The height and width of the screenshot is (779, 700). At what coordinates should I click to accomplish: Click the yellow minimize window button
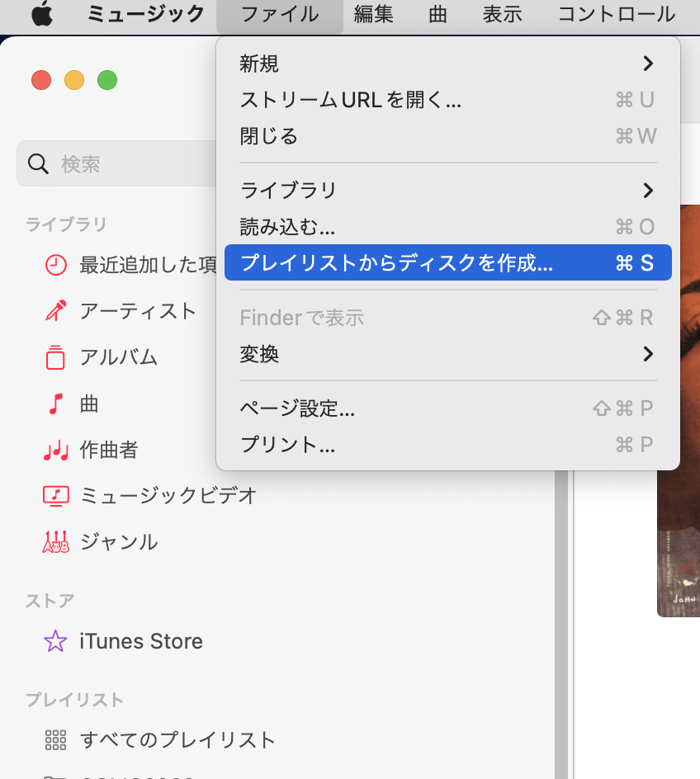coord(74,80)
